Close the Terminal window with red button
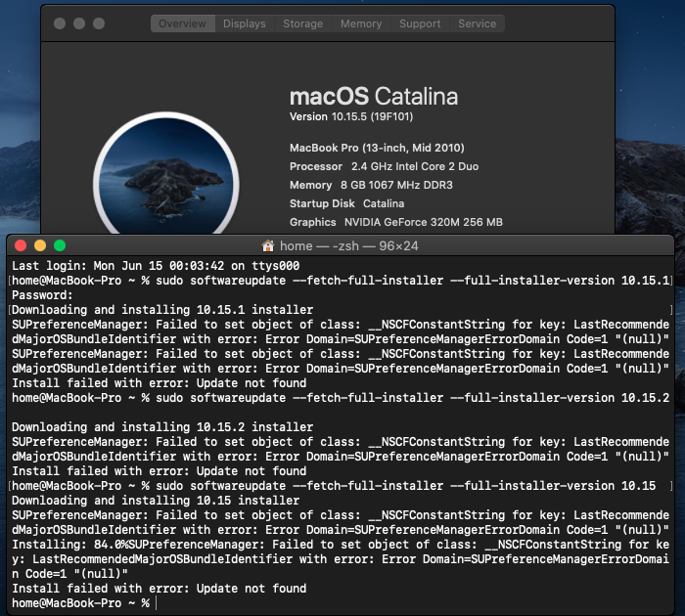This screenshot has height=616, width=685. [21, 245]
